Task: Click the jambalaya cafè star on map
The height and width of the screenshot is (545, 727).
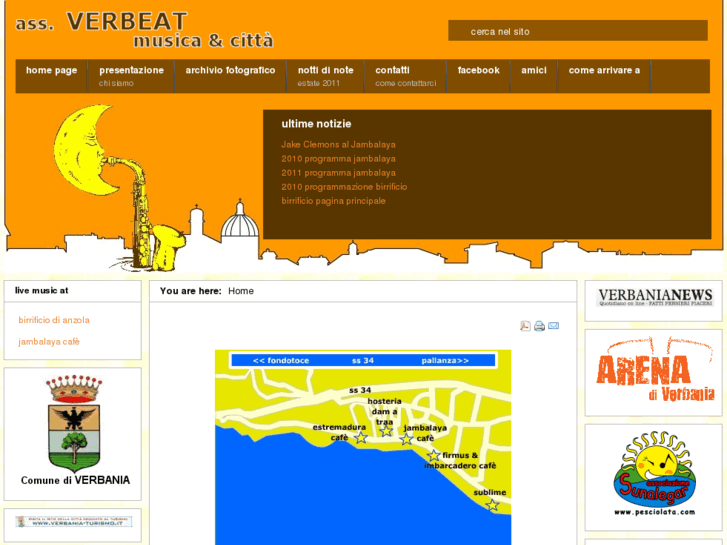Action: click(407, 439)
